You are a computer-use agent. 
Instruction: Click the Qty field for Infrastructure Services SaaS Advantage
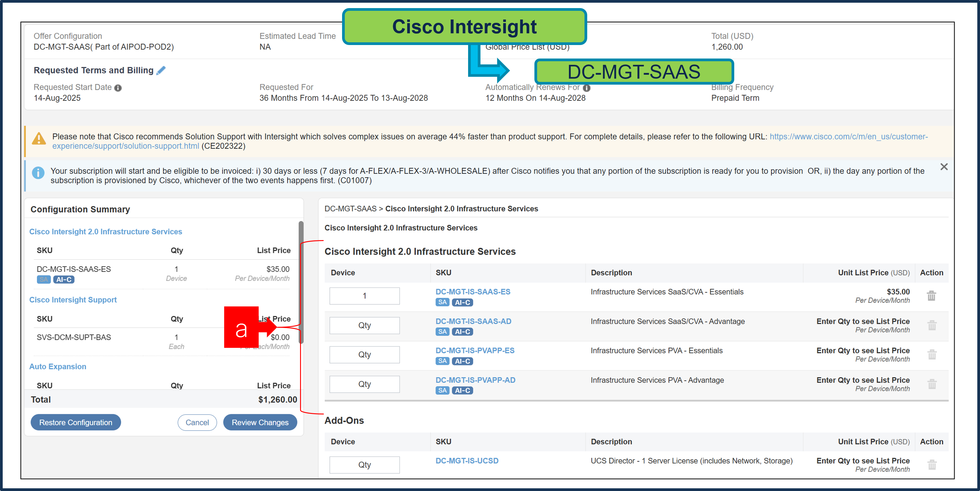point(364,325)
